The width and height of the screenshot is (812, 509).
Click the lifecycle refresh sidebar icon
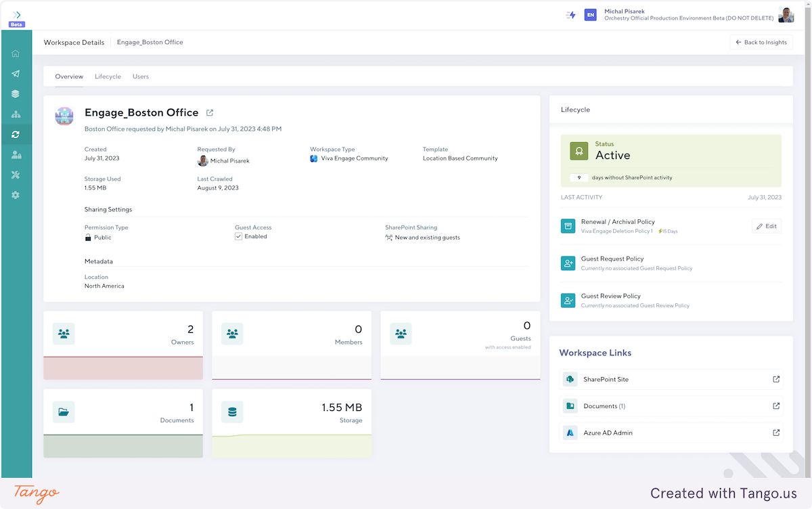tap(16, 135)
